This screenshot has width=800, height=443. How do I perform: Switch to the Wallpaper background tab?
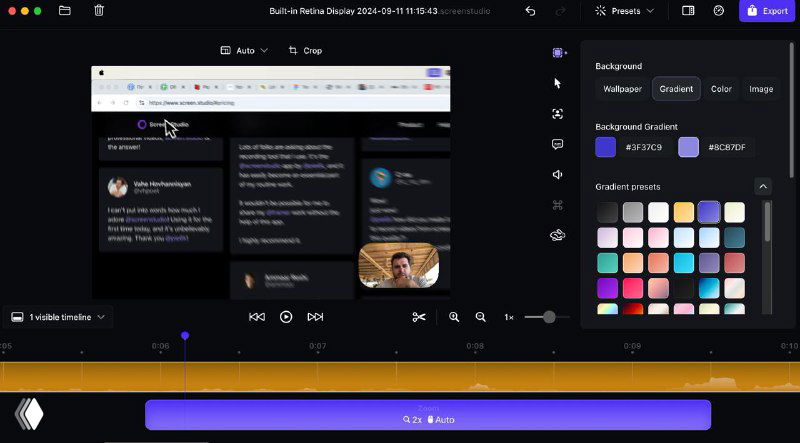[x=622, y=89]
